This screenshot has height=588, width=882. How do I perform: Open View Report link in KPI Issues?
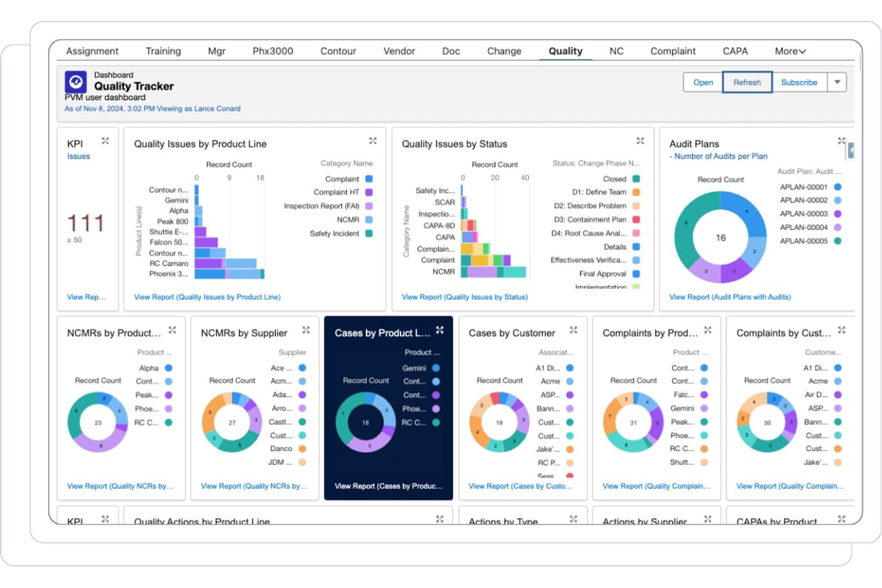pos(86,297)
